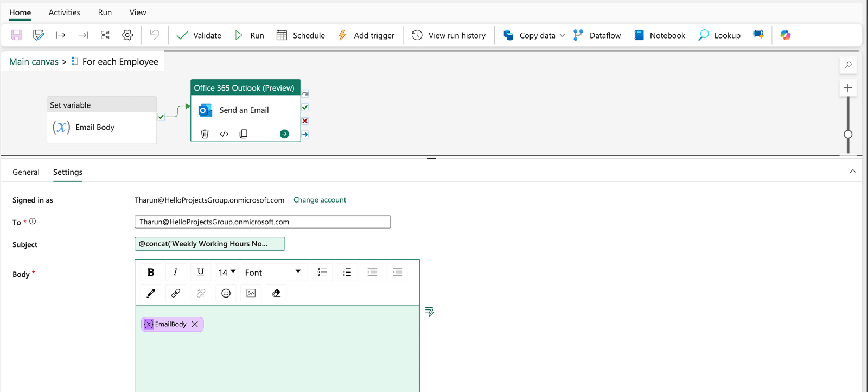The height and width of the screenshot is (392, 868).
Task: Click the Subject concat expression field
Action: point(209,244)
